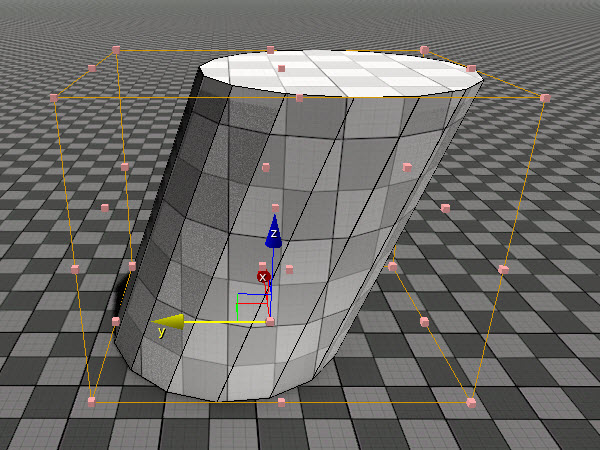This screenshot has height=450, width=600.
Task: Click the white top cap of cylinder
Action: 341,73
